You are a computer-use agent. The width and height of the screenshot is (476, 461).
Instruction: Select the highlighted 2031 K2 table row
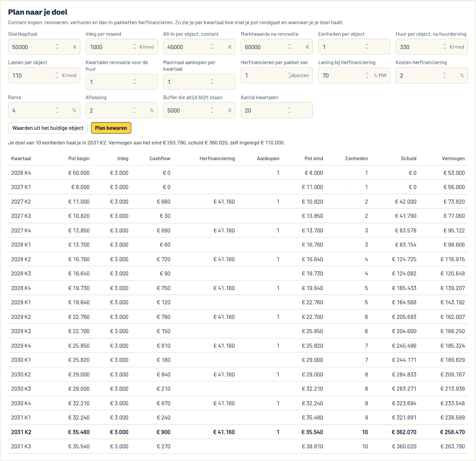tap(238, 432)
